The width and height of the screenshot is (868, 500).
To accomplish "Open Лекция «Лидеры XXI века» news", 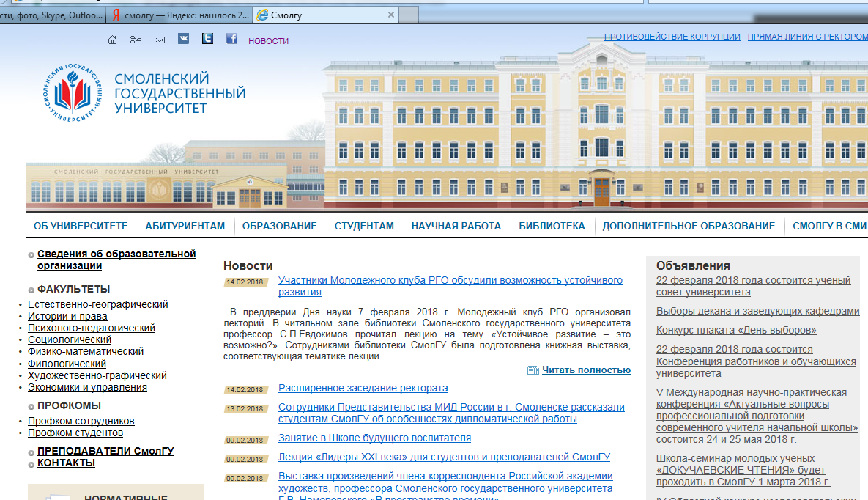I will click(x=444, y=457).
